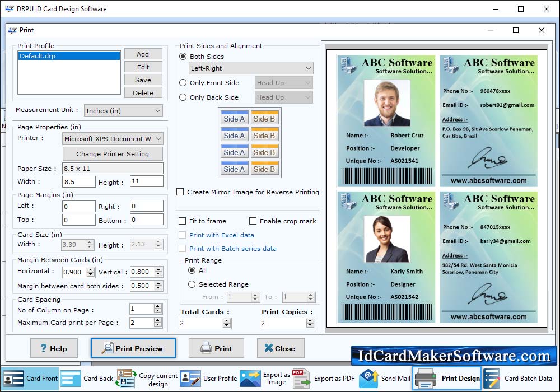This screenshot has height=392, width=560.
Task: Click Left margin input field
Action: (79, 206)
